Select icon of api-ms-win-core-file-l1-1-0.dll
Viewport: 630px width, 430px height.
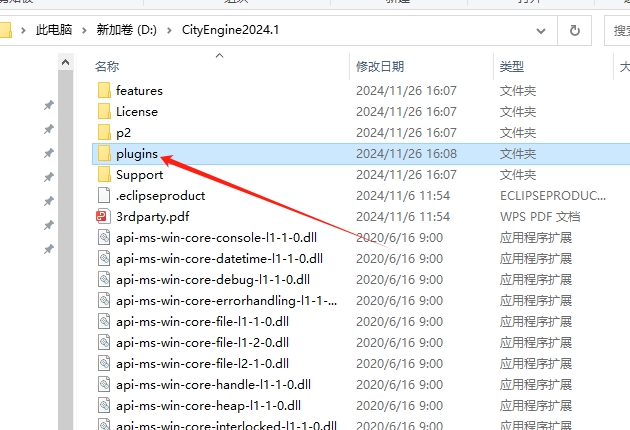(104, 321)
